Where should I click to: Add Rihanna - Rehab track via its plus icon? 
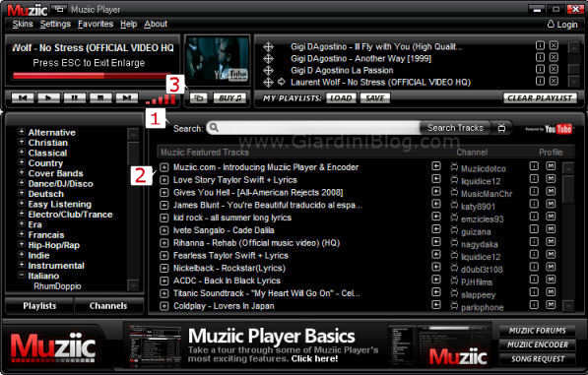click(x=163, y=243)
